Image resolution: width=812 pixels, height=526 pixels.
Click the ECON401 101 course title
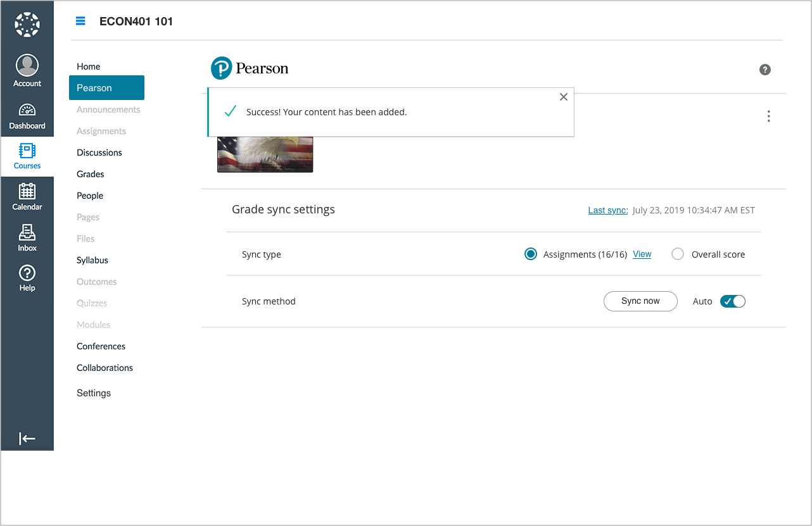(136, 22)
